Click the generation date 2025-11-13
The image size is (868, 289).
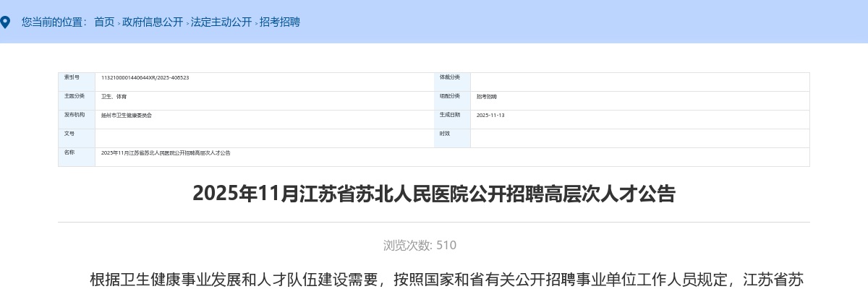(x=490, y=115)
